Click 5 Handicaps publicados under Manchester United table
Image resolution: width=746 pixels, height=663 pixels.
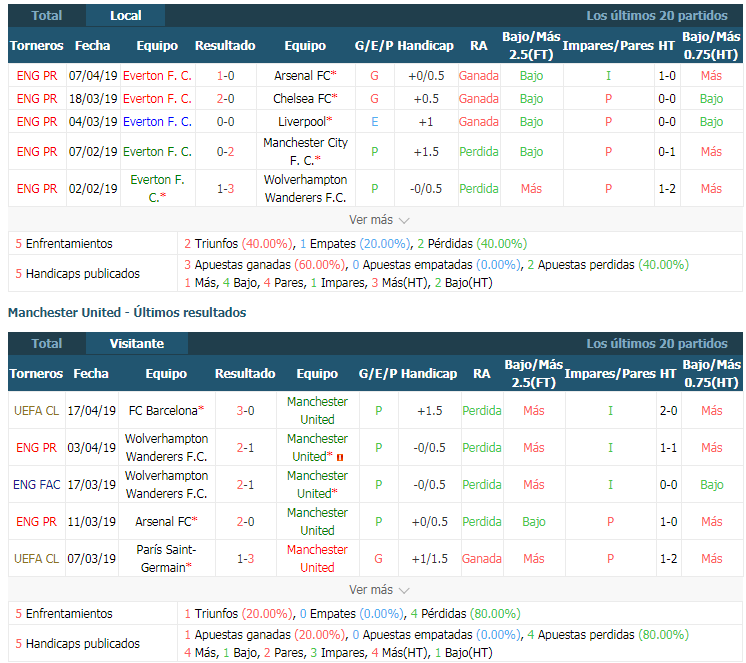click(78, 644)
